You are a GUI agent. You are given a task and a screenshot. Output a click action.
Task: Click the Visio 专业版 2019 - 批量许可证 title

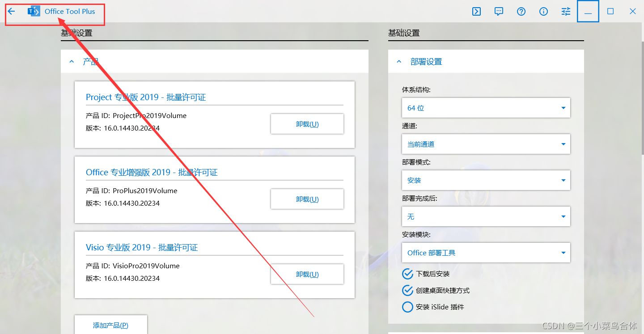[142, 247]
